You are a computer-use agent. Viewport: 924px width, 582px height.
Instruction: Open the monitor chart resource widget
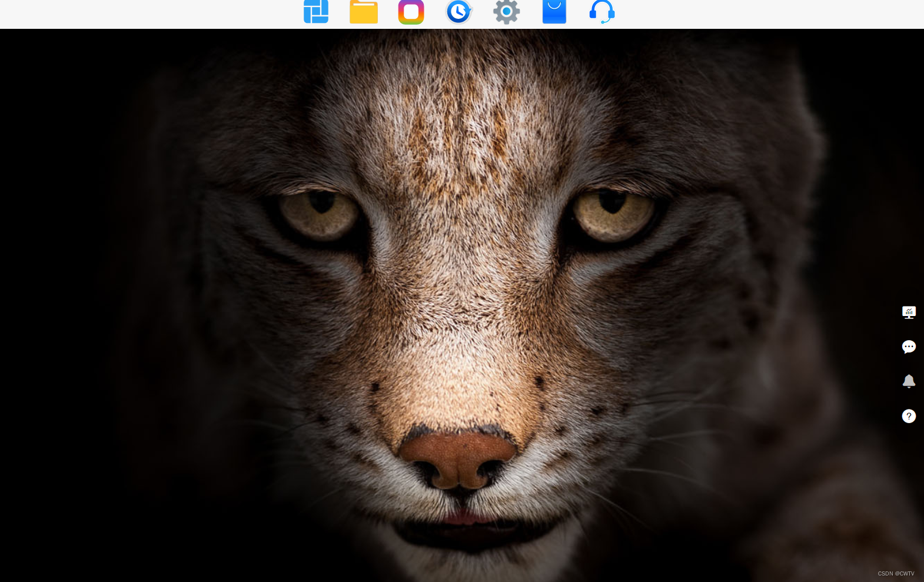point(909,312)
